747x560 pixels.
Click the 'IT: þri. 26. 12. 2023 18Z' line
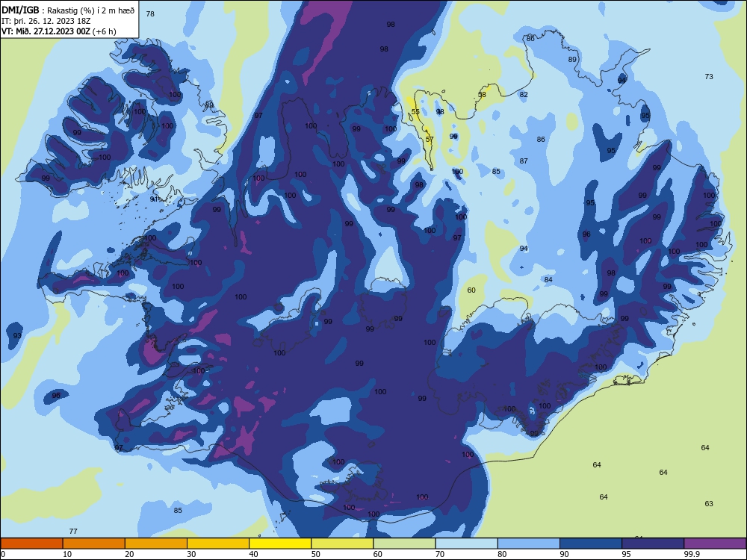tap(46, 21)
